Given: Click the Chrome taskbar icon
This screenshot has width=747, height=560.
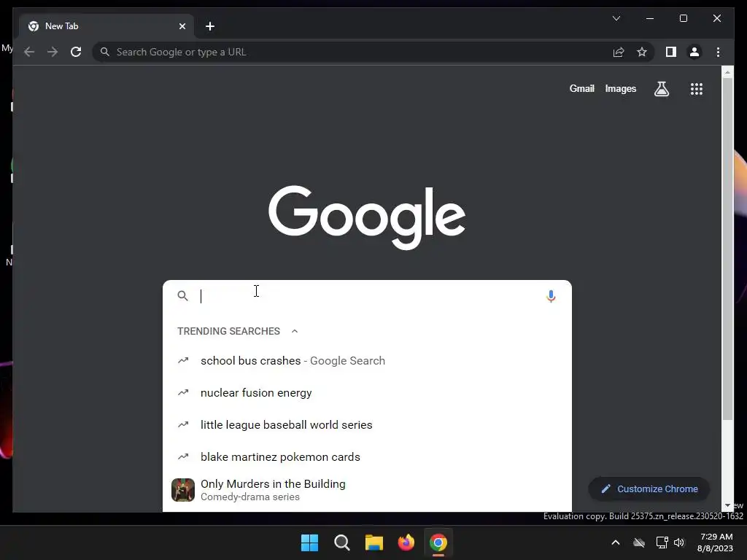Looking at the screenshot, I should click(x=438, y=542).
